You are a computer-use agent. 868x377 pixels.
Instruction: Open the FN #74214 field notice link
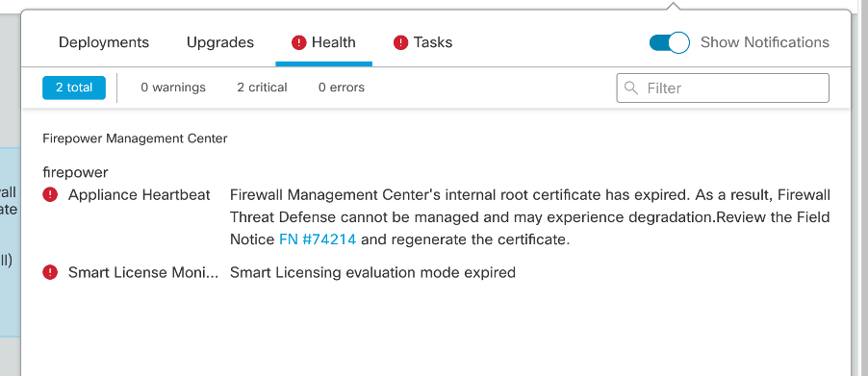click(318, 239)
